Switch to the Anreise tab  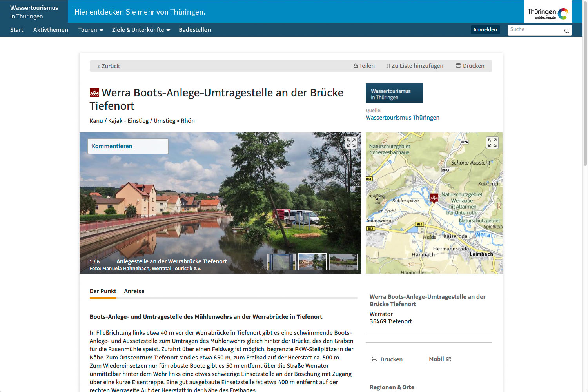coord(134,291)
